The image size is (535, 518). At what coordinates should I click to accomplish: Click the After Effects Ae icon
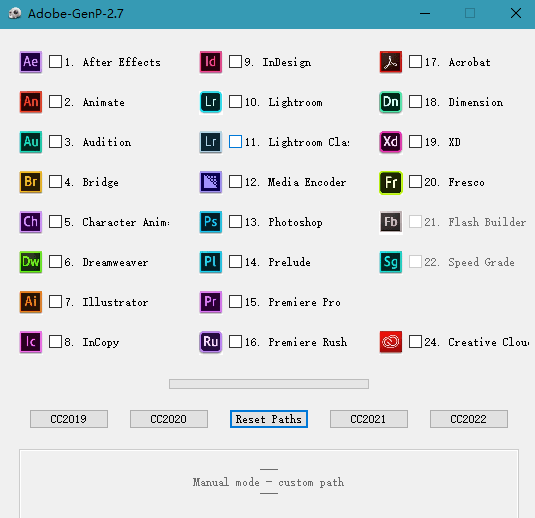31,62
